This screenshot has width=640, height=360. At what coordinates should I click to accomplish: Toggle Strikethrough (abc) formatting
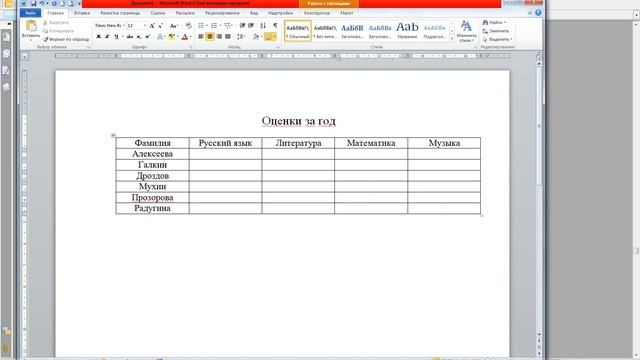coord(130,37)
